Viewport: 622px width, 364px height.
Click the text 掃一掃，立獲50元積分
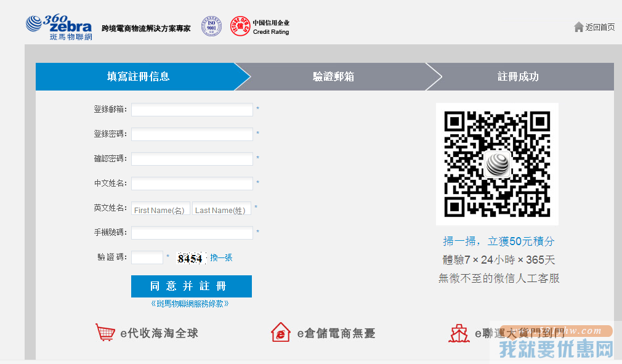pos(499,241)
